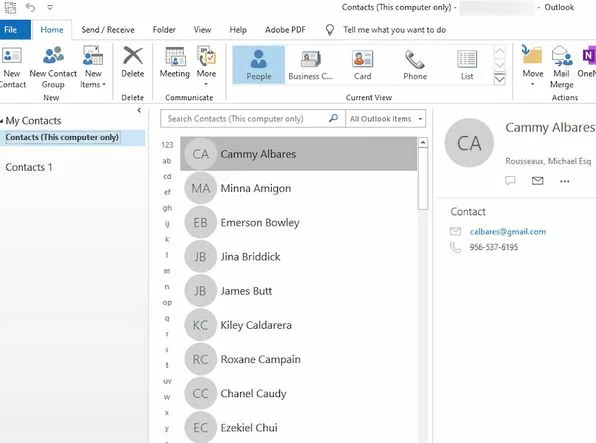Click the phone icon in Contact details

click(x=455, y=248)
